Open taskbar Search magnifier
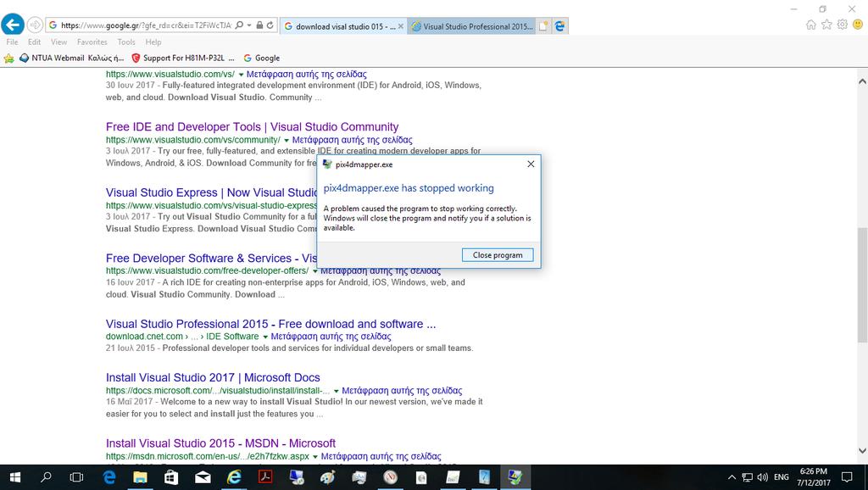This screenshot has width=868, height=490. (x=47, y=477)
